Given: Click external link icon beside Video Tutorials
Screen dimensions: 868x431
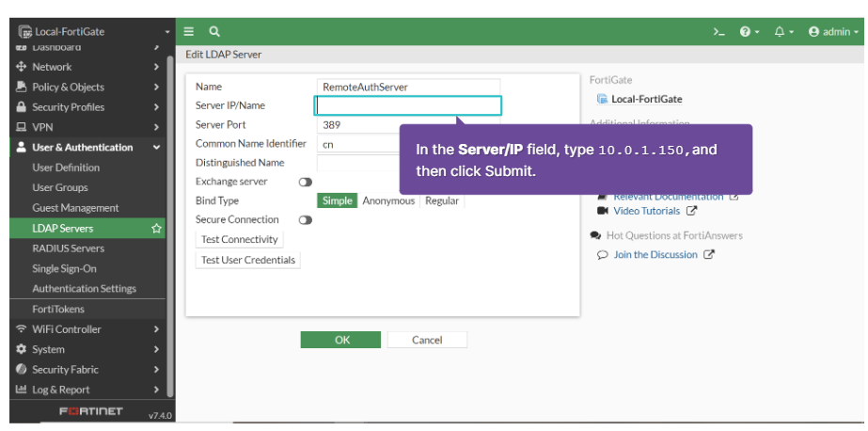Looking at the screenshot, I should [691, 211].
